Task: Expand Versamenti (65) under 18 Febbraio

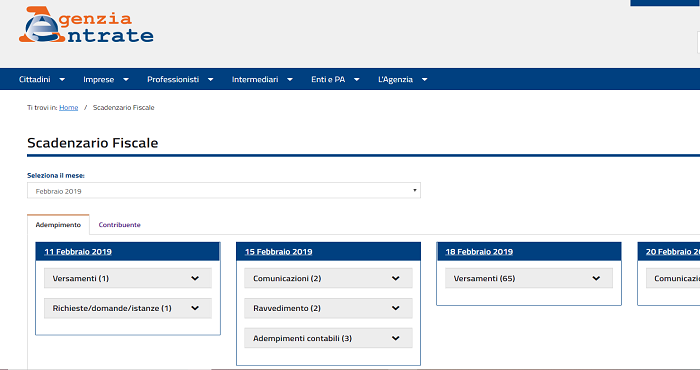Action: (x=529, y=278)
